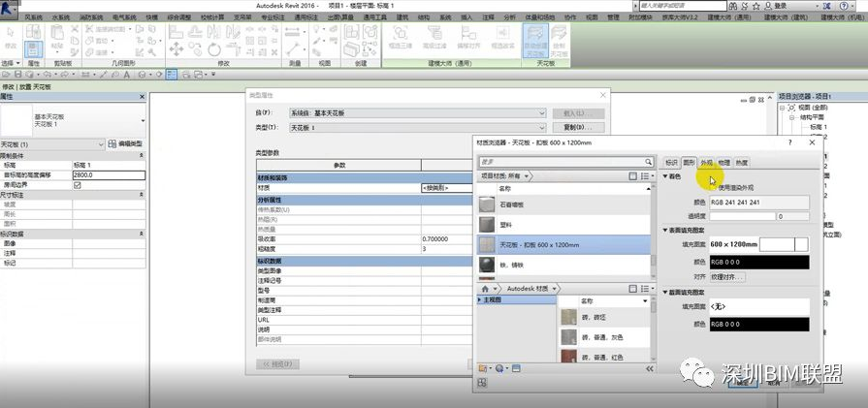Click the 纹理对齐 texture alignment button
Screen dimensions: 868x408
(x=728, y=277)
